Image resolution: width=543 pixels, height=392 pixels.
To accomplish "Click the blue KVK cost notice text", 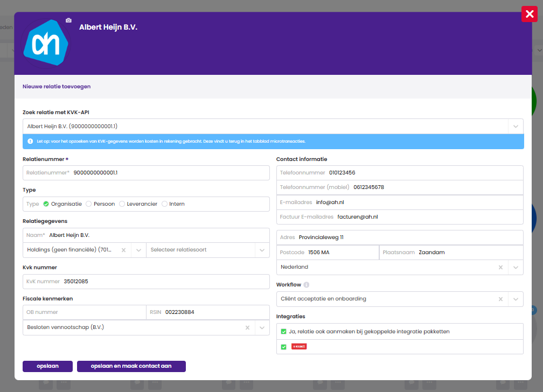I will click(x=171, y=141).
